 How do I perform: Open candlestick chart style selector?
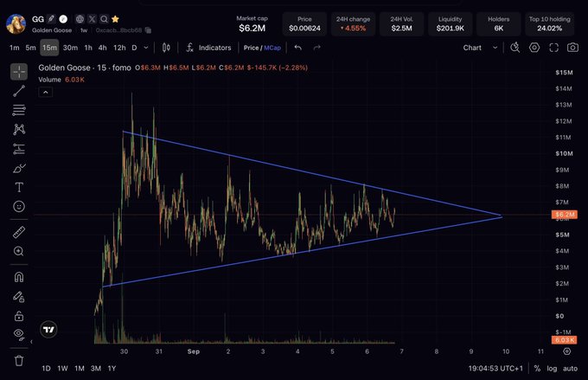point(166,48)
